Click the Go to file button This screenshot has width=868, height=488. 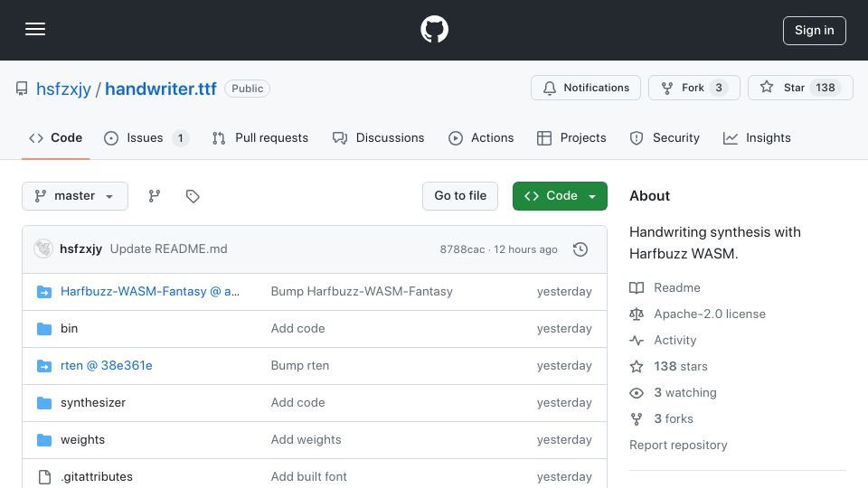tap(460, 196)
